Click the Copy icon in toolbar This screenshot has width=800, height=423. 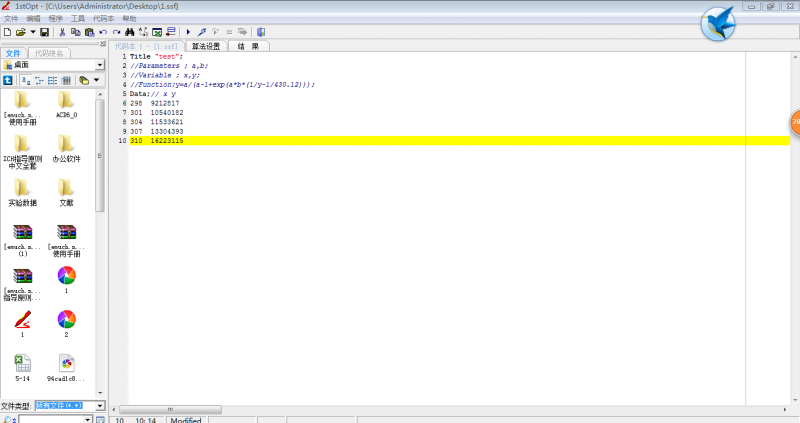(76, 32)
